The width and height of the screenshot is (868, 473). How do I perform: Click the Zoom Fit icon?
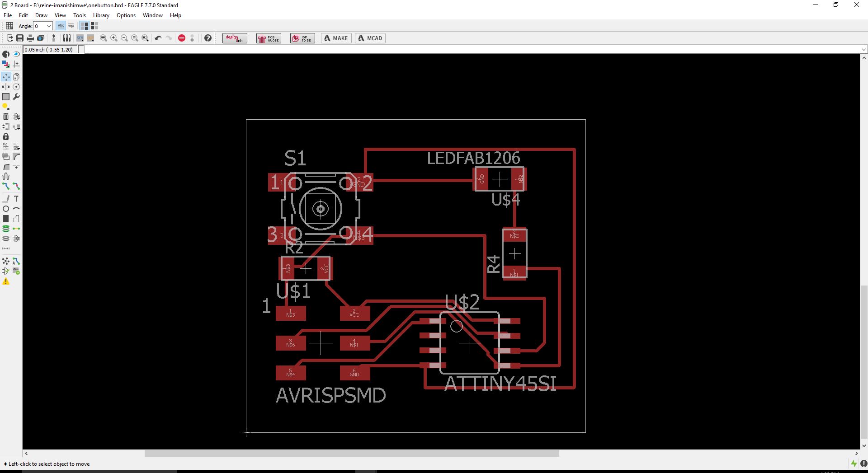(104, 38)
